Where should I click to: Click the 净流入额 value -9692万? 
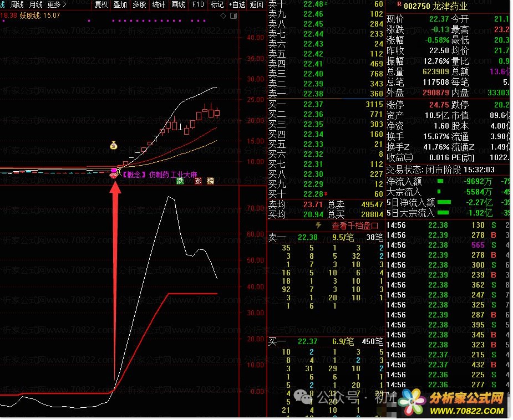[x=478, y=181]
